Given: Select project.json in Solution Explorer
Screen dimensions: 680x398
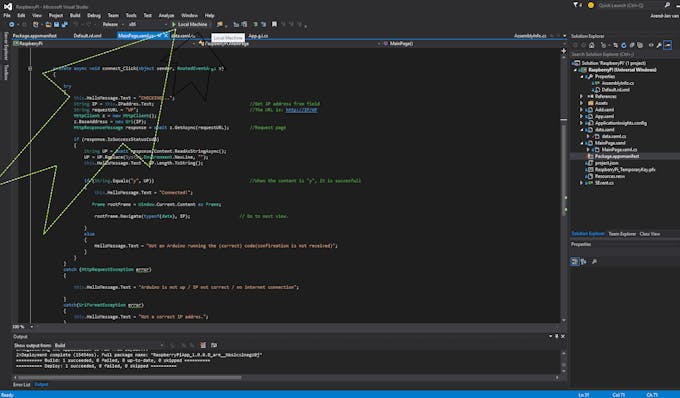Looking at the screenshot, I should 607,163.
